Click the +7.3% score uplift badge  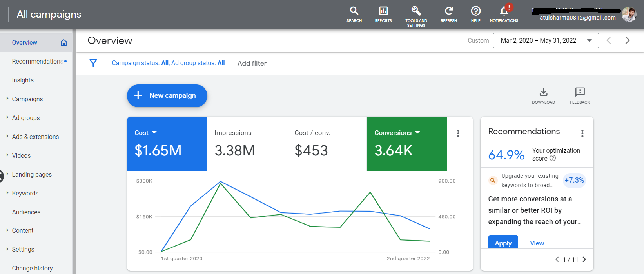click(x=574, y=180)
